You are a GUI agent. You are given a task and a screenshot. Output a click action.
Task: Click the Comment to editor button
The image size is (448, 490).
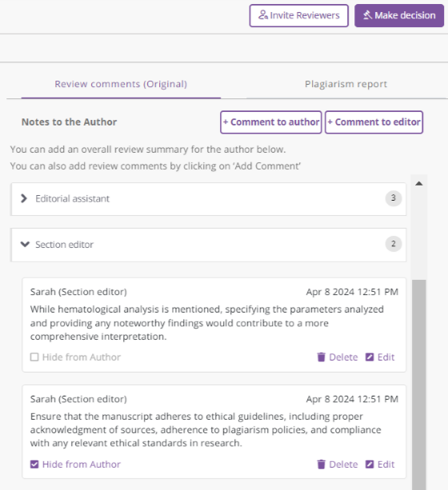[374, 122]
